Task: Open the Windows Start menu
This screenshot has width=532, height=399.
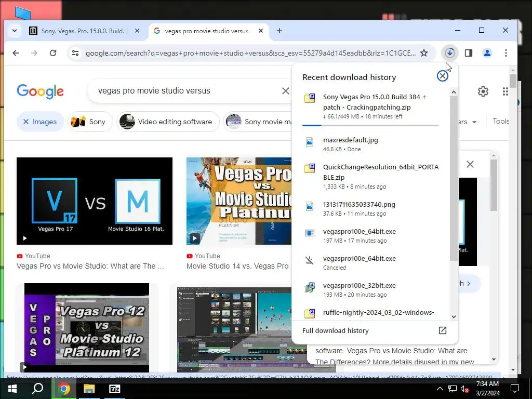Action: tap(12, 389)
